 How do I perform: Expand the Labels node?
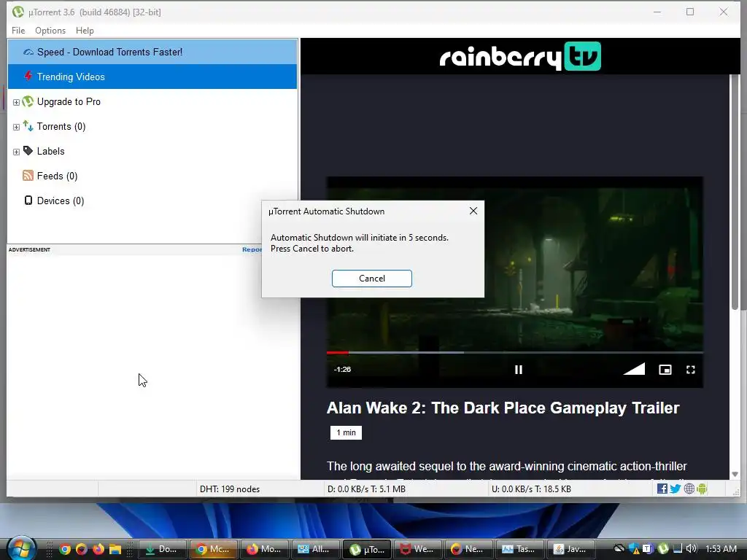point(16,152)
